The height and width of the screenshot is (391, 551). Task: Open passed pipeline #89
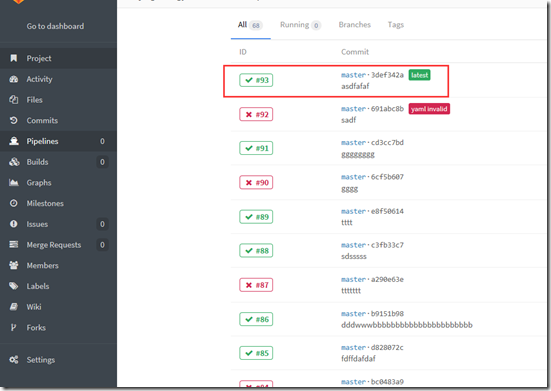pos(256,217)
